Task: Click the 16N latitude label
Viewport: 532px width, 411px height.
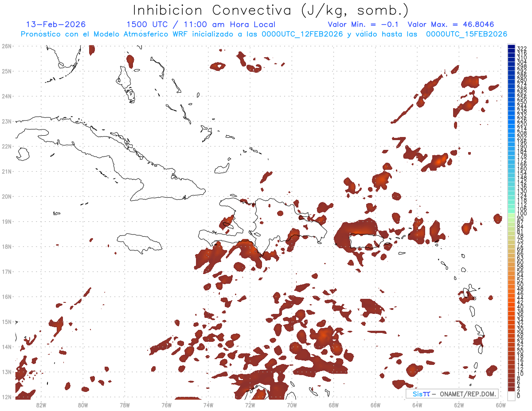Action: [x=7, y=297]
